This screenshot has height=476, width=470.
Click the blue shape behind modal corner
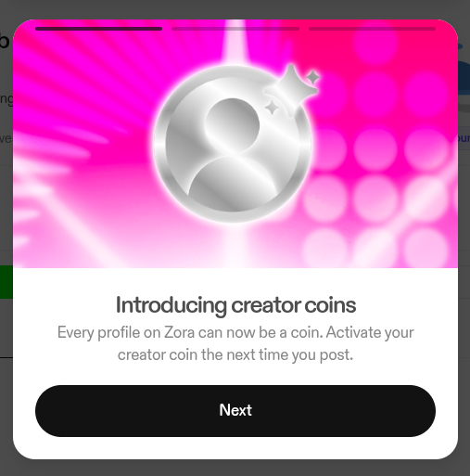(464, 79)
